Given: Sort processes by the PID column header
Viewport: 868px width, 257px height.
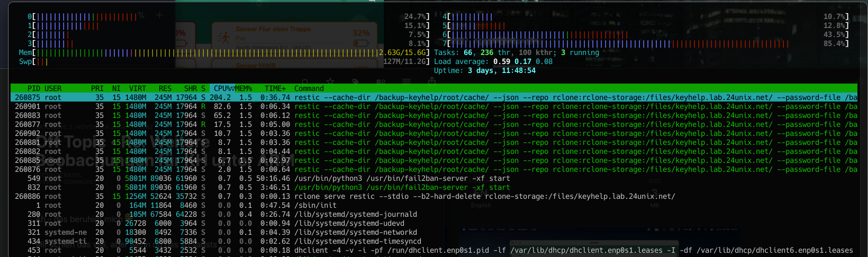Looking at the screenshot, I should point(33,88).
